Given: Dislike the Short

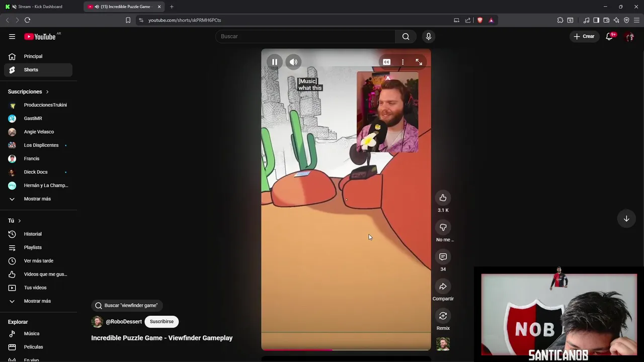Looking at the screenshot, I should [443, 227].
